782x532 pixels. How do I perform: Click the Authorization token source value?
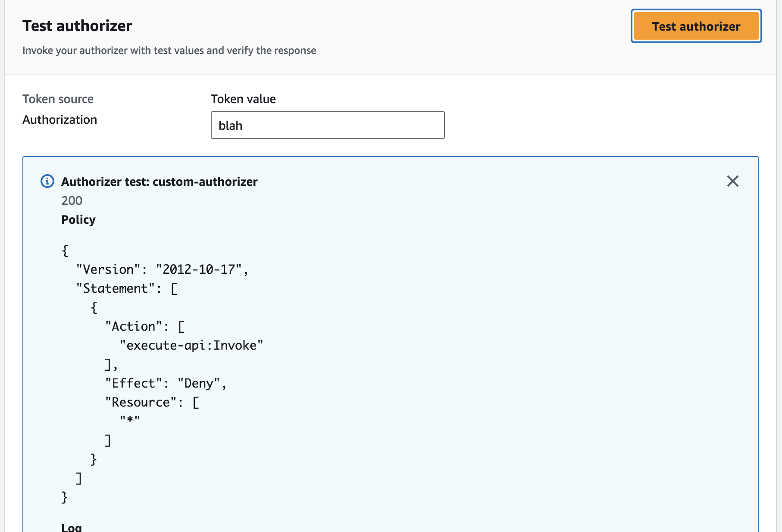59,119
